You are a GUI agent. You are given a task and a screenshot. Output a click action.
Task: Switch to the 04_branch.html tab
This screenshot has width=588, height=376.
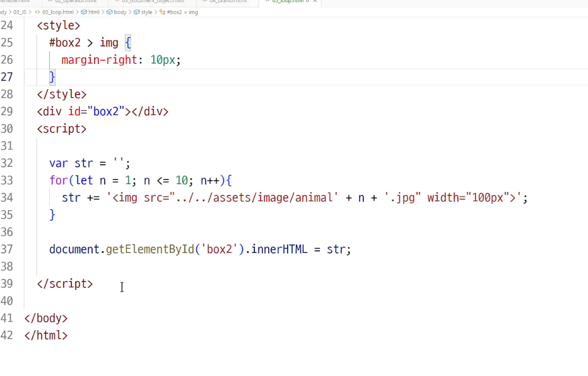[x=227, y=2]
